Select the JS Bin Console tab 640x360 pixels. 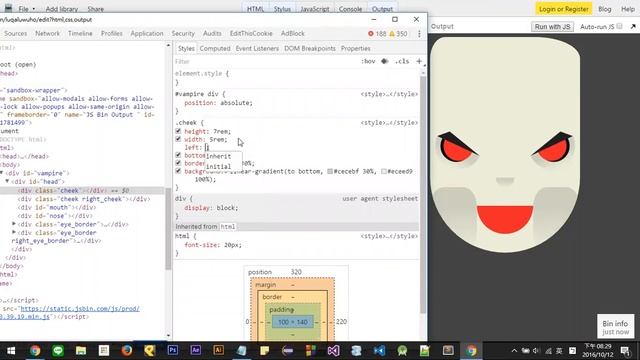coord(350,9)
